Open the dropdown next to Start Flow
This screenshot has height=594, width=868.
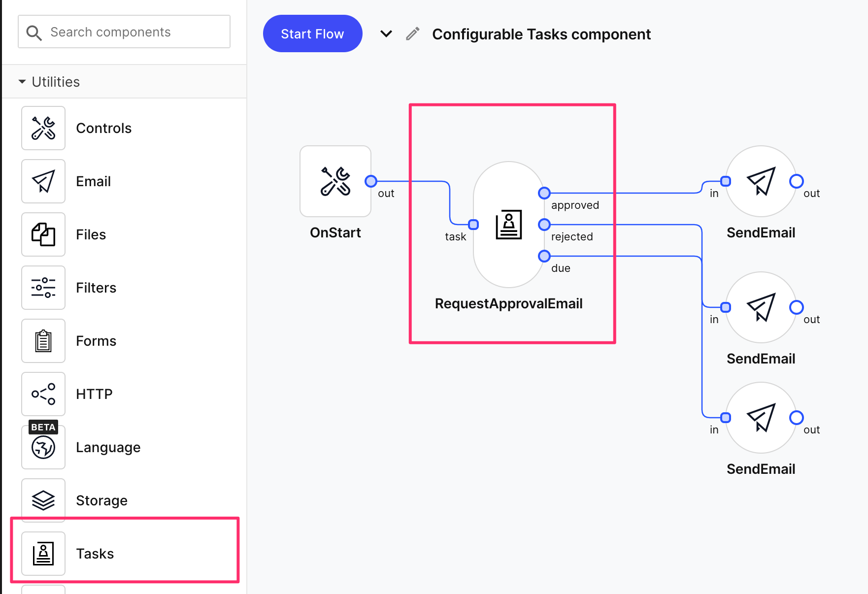point(386,34)
